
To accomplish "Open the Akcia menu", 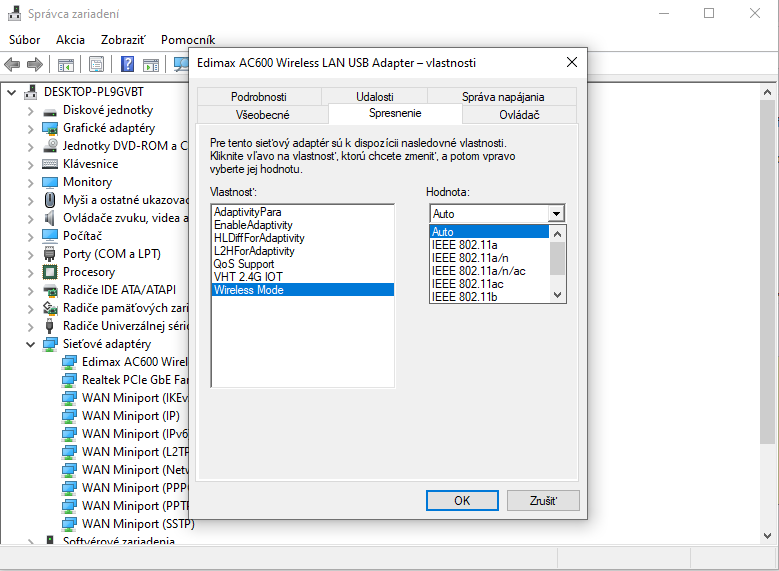I will 70,40.
